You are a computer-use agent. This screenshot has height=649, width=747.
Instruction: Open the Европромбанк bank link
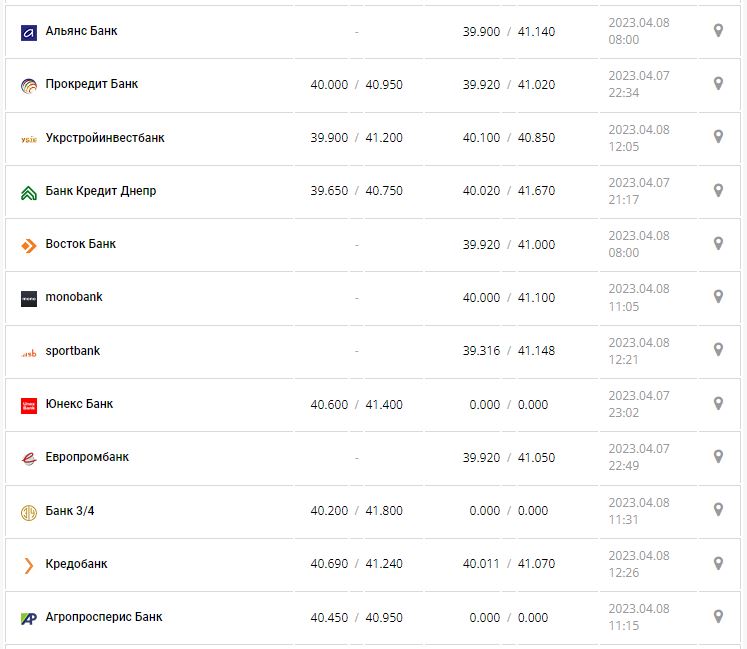87,457
